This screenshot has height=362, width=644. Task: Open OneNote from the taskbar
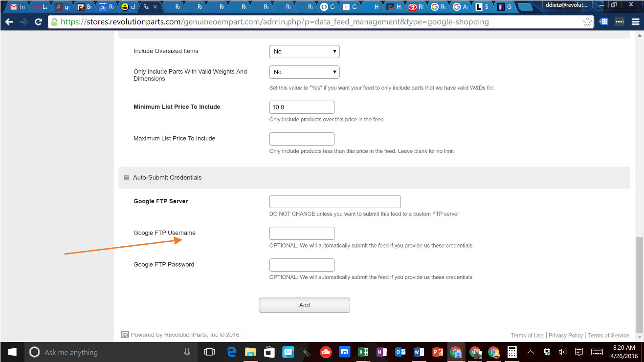click(x=382, y=352)
